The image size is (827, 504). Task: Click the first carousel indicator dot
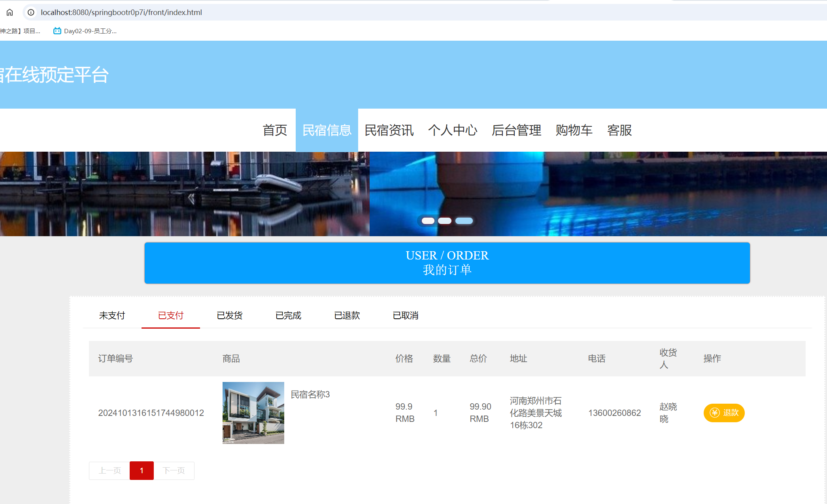428,220
